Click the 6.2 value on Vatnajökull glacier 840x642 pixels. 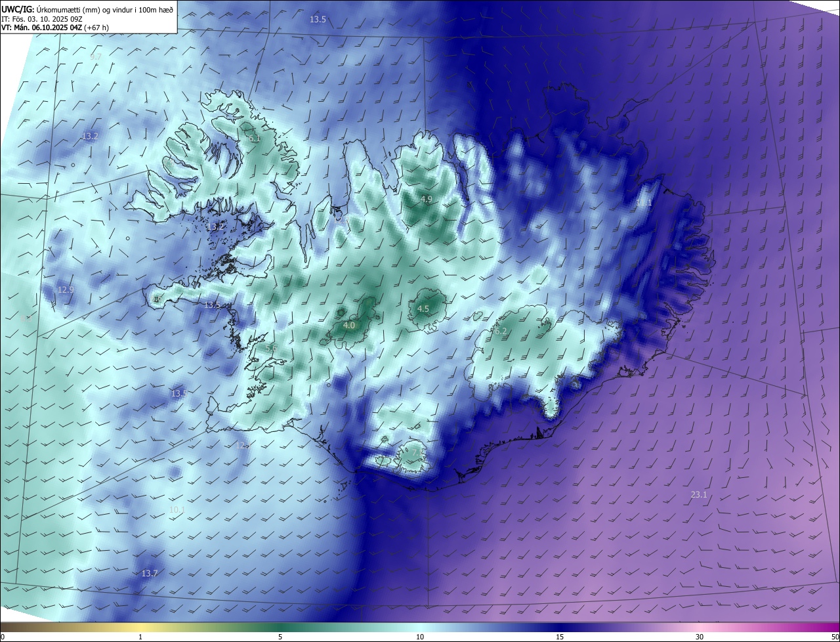(500, 332)
